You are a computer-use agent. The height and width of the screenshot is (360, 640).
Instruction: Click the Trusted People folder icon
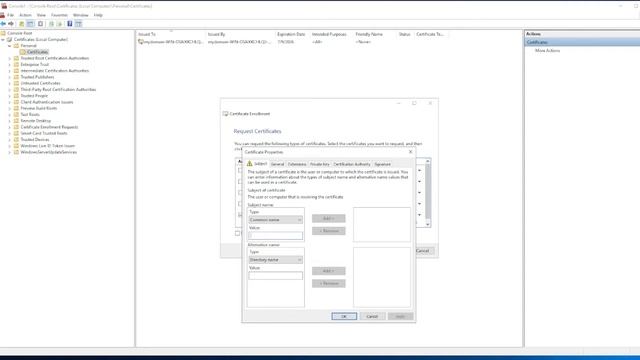tap(16, 96)
